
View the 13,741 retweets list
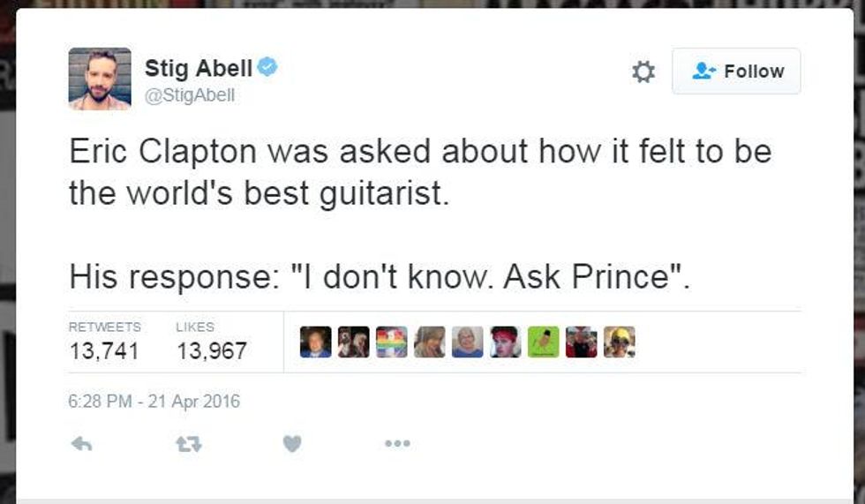(104, 342)
